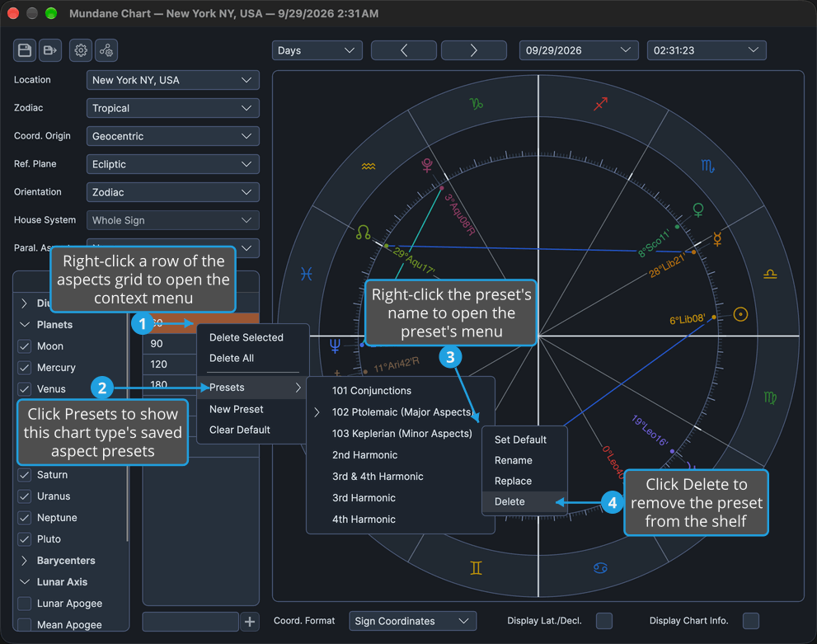Toggle the Venus checkbox

(x=25, y=389)
